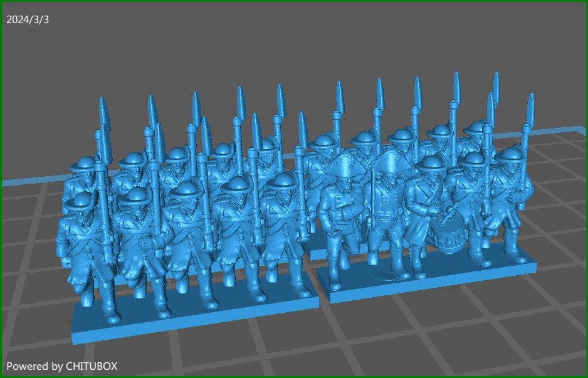Click the 2024/3/3 date label
588x378 pixels.
click(28, 19)
